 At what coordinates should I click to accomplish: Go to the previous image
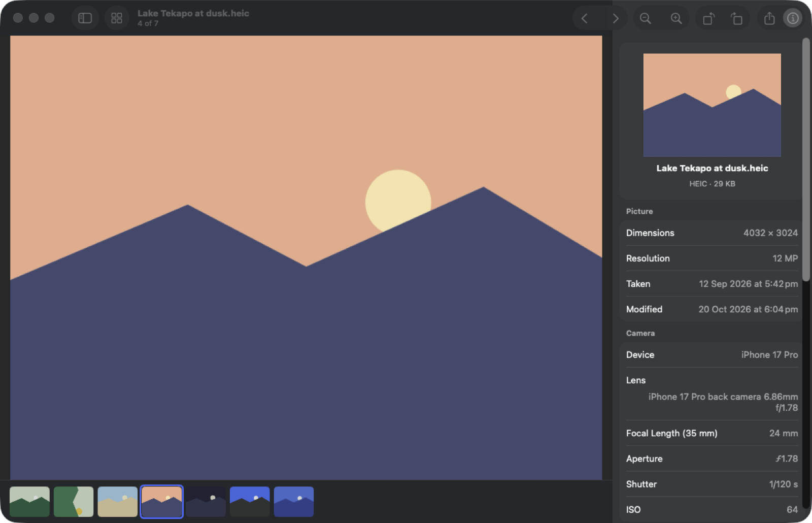coord(585,18)
